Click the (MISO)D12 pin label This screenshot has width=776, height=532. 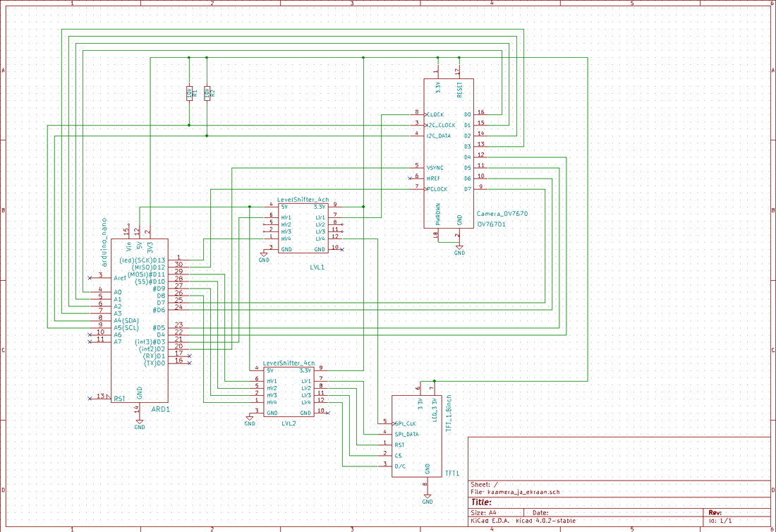[148, 267]
